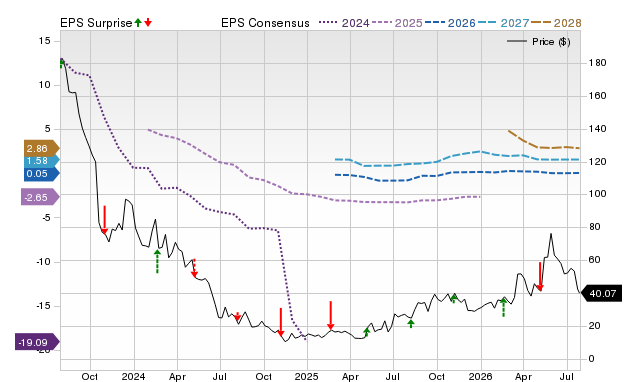Click the EPS Consensus legend title
The width and height of the screenshot is (640, 382).
pyautogui.click(x=265, y=23)
